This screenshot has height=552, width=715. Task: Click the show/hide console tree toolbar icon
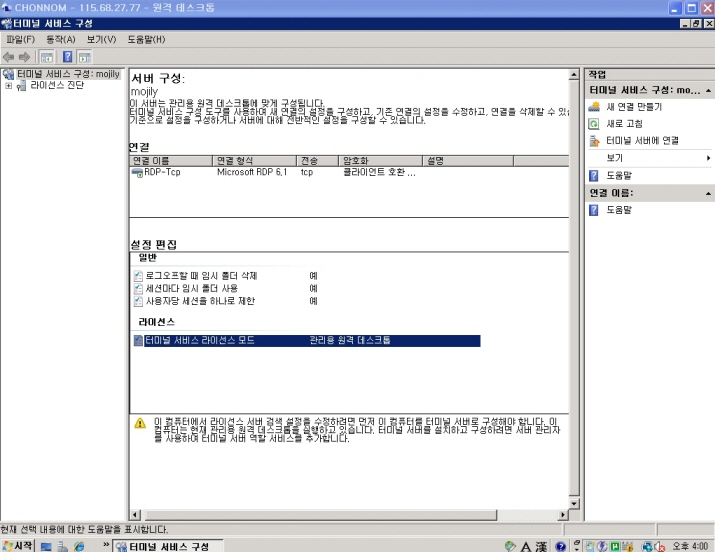[46, 56]
